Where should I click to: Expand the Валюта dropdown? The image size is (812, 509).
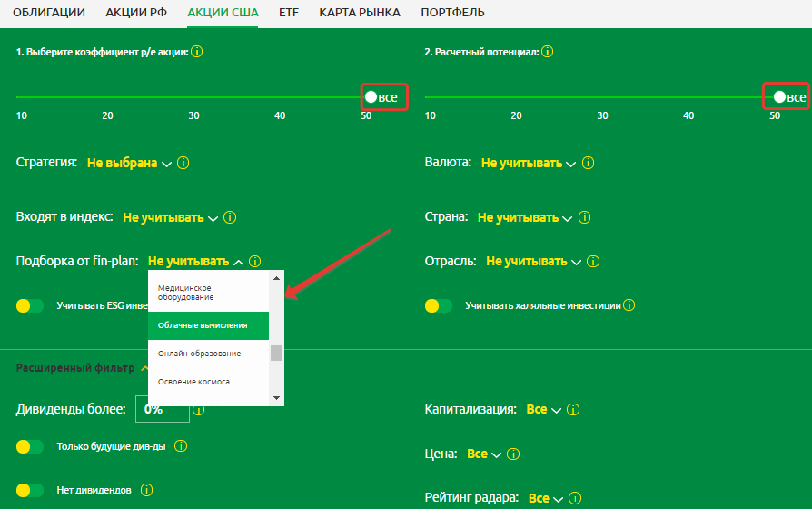[528, 164]
